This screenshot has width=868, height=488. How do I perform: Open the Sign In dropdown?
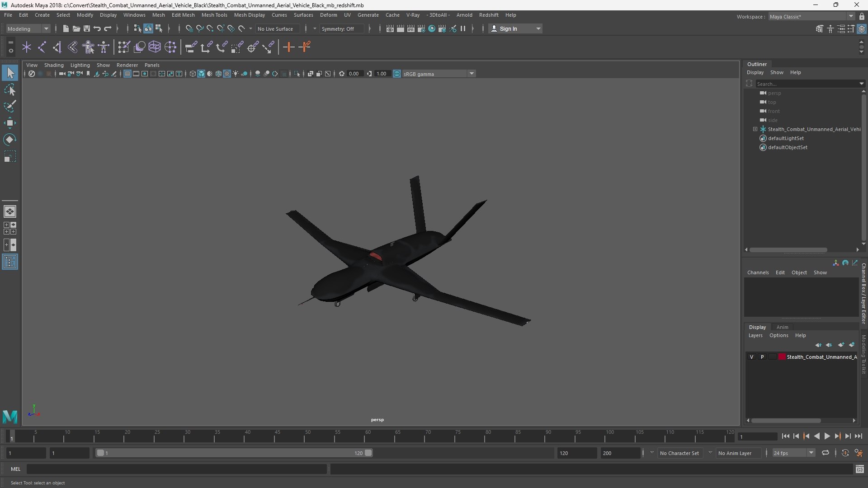516,28
